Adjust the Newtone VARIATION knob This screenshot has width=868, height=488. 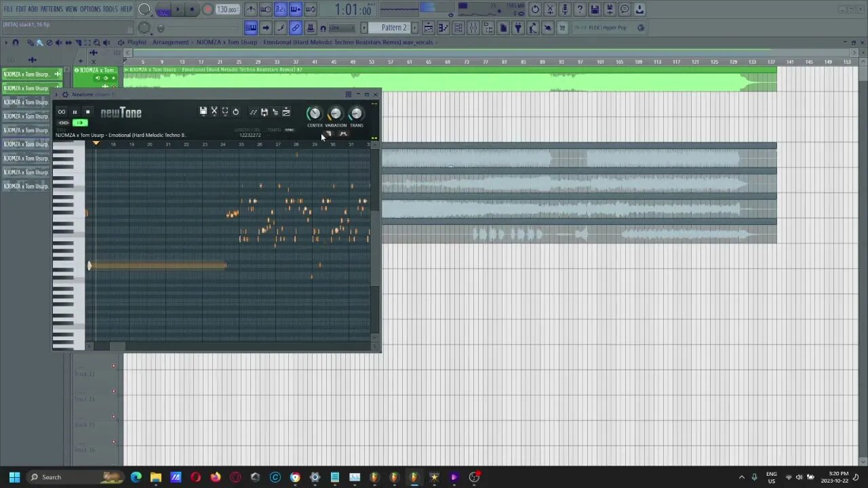pos(335,113)
